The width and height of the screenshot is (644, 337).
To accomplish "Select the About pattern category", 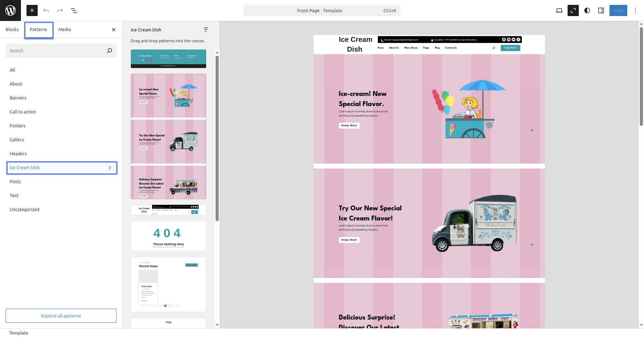I will coord(61,84).
